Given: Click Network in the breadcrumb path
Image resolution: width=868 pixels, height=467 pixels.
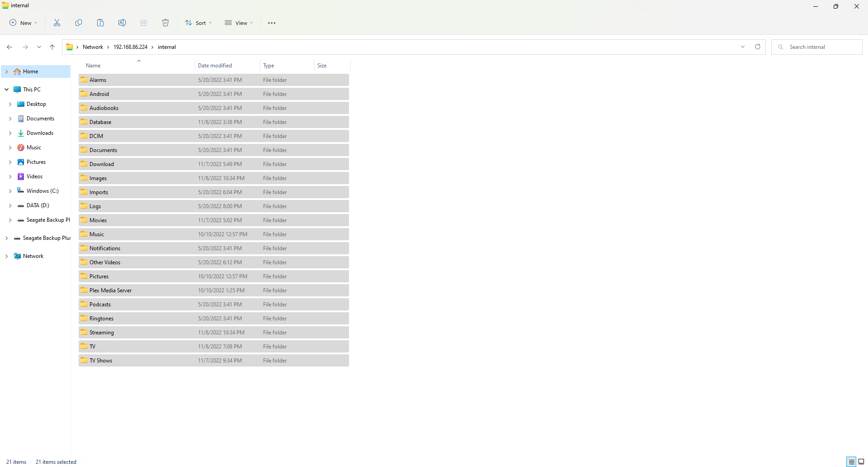Looking at the screenshot, I should pos(93,47).
